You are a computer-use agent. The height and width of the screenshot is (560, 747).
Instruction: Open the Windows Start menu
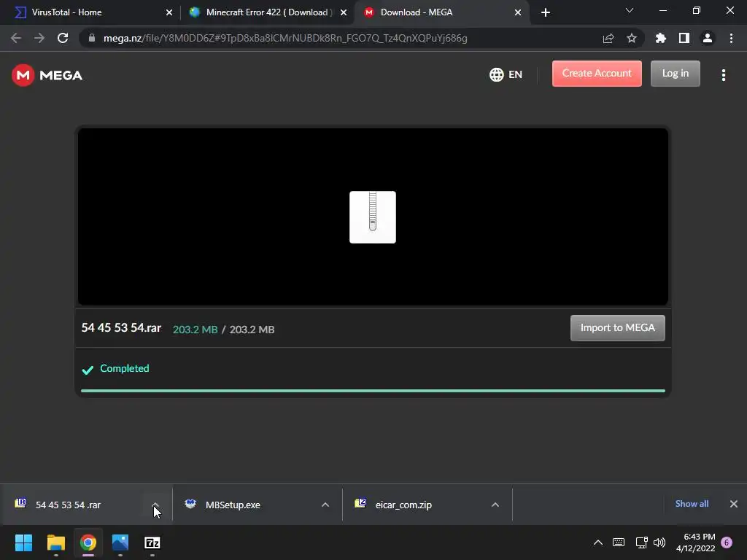pyautogui.click(x=23, y=542)
